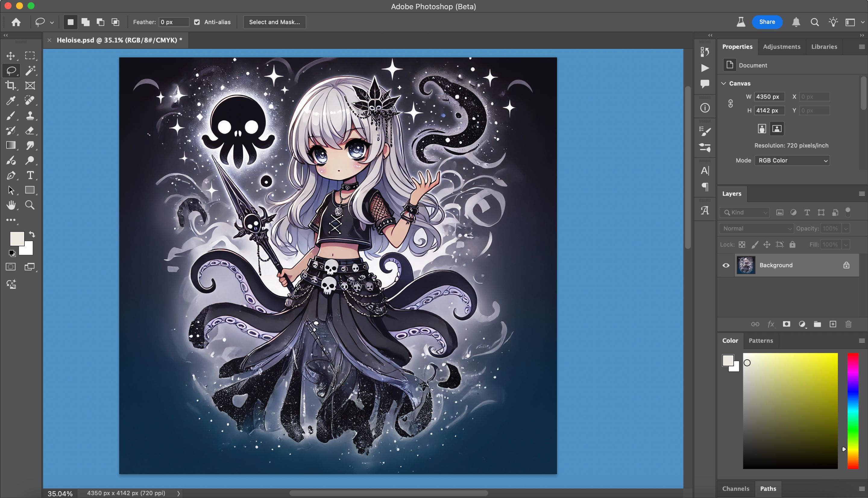Select the Pen tool
Image resolution: width=868 pixels, height=498 pixels.
[x=11, y=175]
